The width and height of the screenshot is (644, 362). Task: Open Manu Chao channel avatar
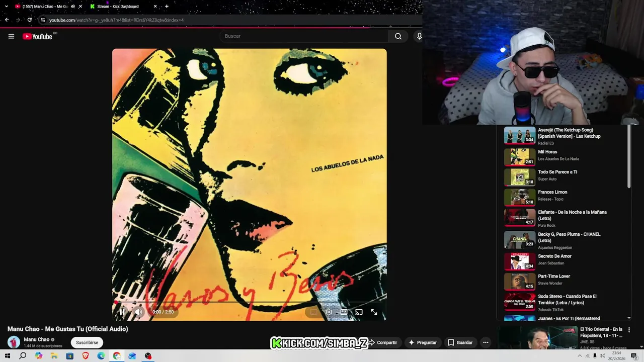pyautogui.click(x=14, y=342)
